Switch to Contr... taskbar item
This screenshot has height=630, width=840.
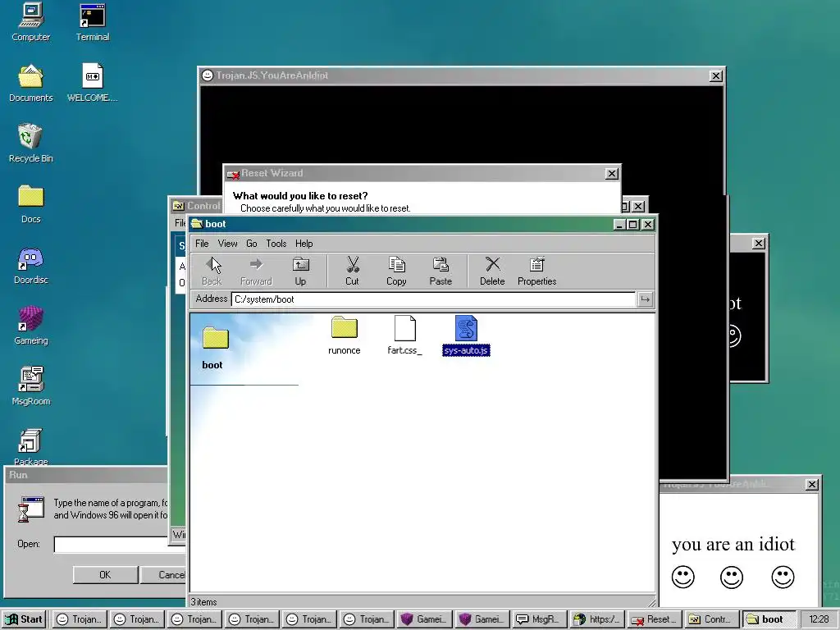click(710, 619)
